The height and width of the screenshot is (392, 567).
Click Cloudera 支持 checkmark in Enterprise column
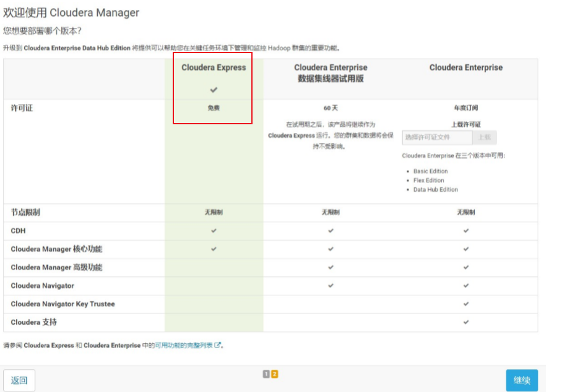[465, 322]
